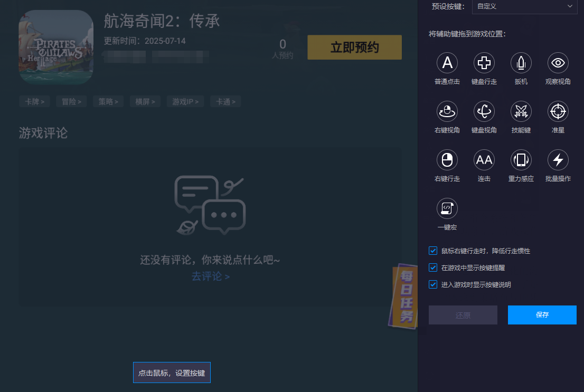The height and width of the screenshot is (392, 584).
Task: Pick the 扳机 trigger key icon
Action: coord(521,63)
